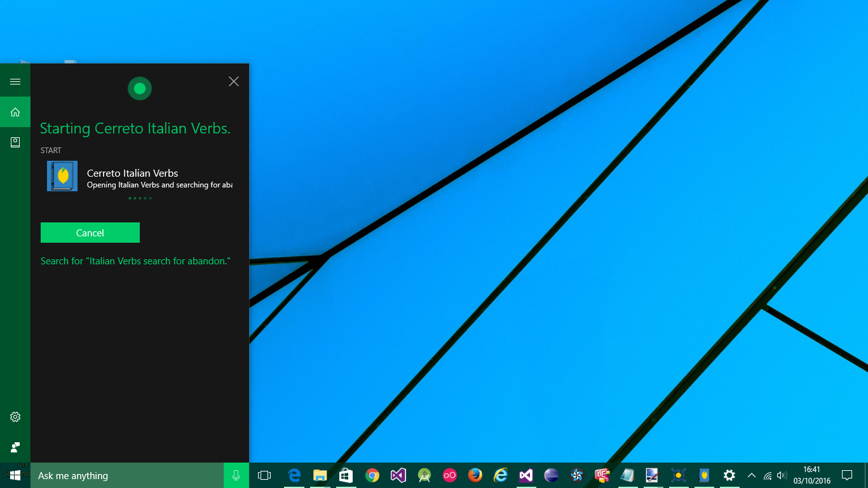Click the Cortana listening circle

[140, 88]
